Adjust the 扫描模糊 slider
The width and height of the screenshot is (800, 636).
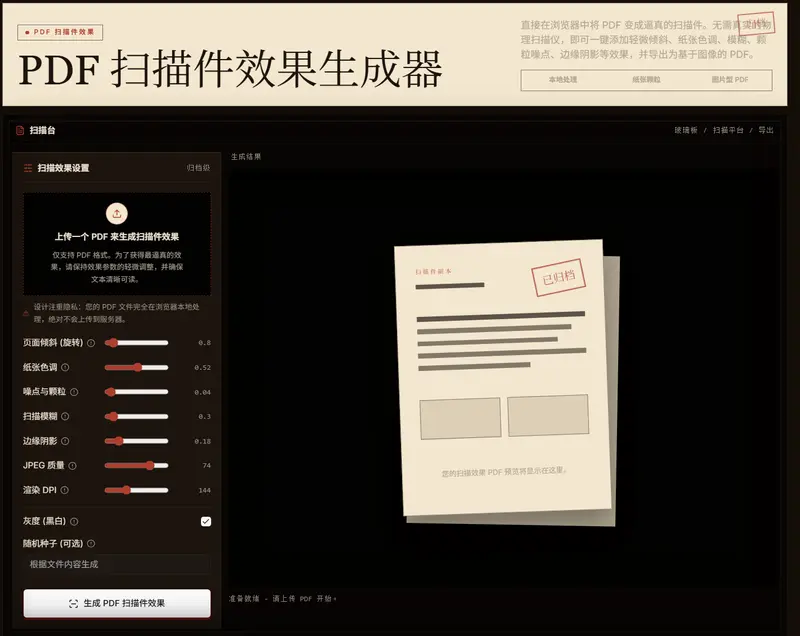click(136, 416)
